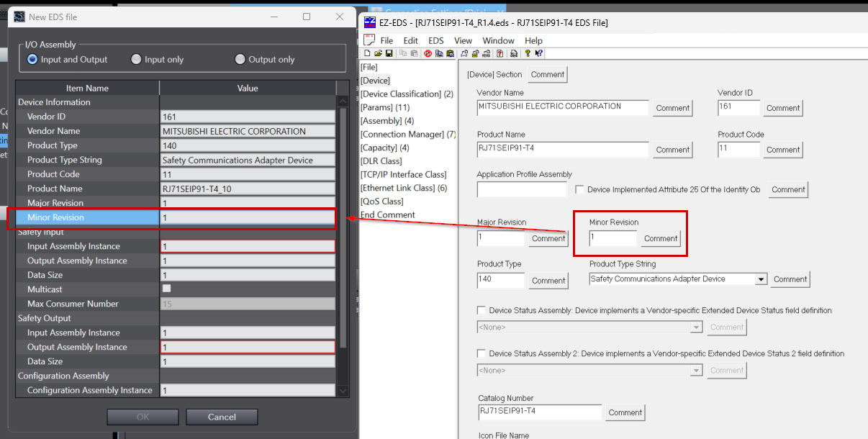The width and height of the screenshot is (868, 439).
Task: Open the Product Type String dropdown
Action: click(x=761, y=279)
